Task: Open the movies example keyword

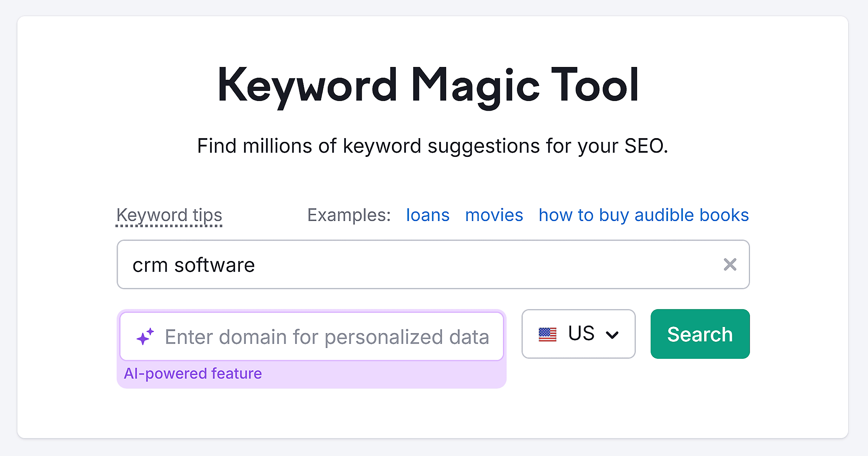Action: tap(494, 215)
